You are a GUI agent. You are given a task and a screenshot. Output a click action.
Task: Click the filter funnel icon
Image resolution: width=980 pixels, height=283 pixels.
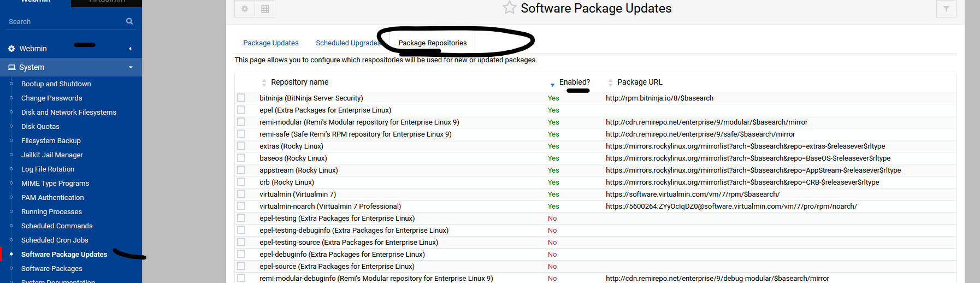click(x=946, y=9)
